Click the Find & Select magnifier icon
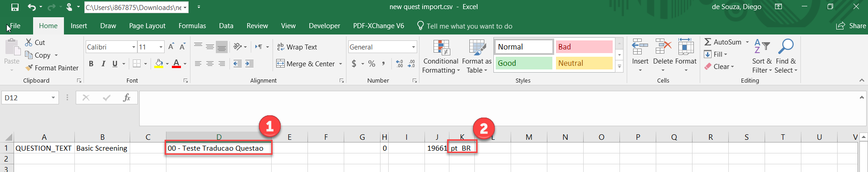Screen dimensions: 868x172 (785, 47)
